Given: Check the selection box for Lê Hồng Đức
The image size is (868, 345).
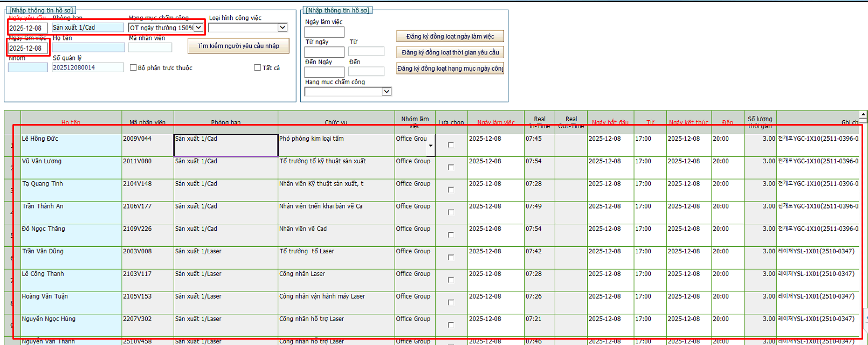Looking at the screenshot, I should click(451, 145).
